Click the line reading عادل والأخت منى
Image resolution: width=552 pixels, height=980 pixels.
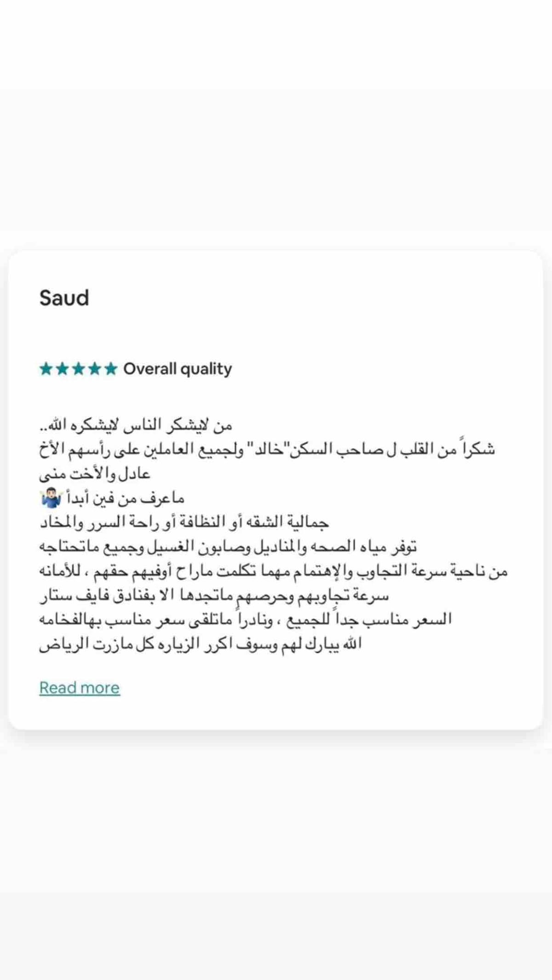pyautogui.click(x=95, y=473)
